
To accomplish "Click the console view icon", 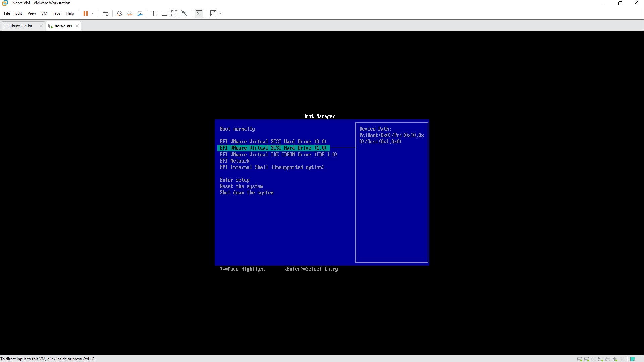I will [199, 13].
